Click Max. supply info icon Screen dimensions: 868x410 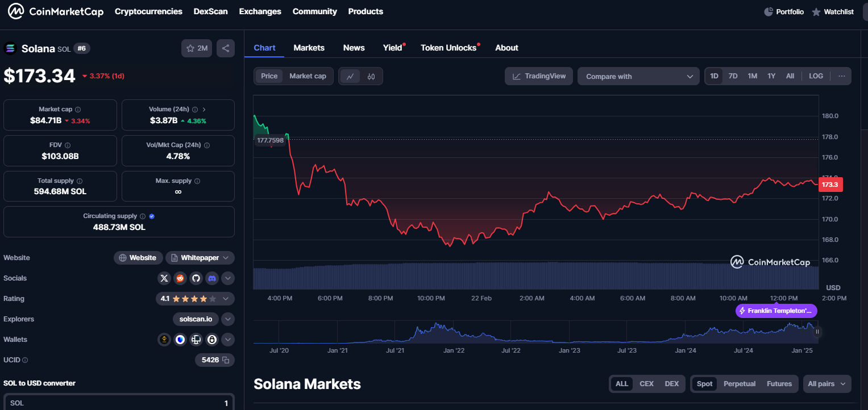(197, 181)
